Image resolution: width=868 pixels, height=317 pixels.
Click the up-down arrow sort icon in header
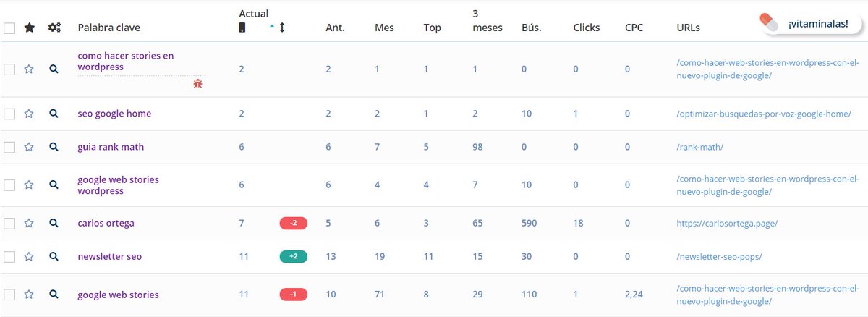click(282, 28)
